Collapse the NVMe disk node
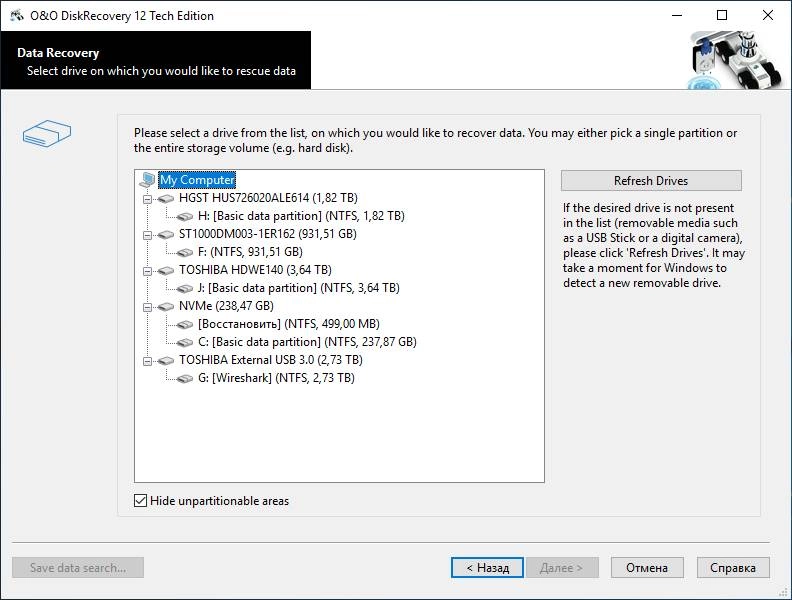 [x=147, y=307]
